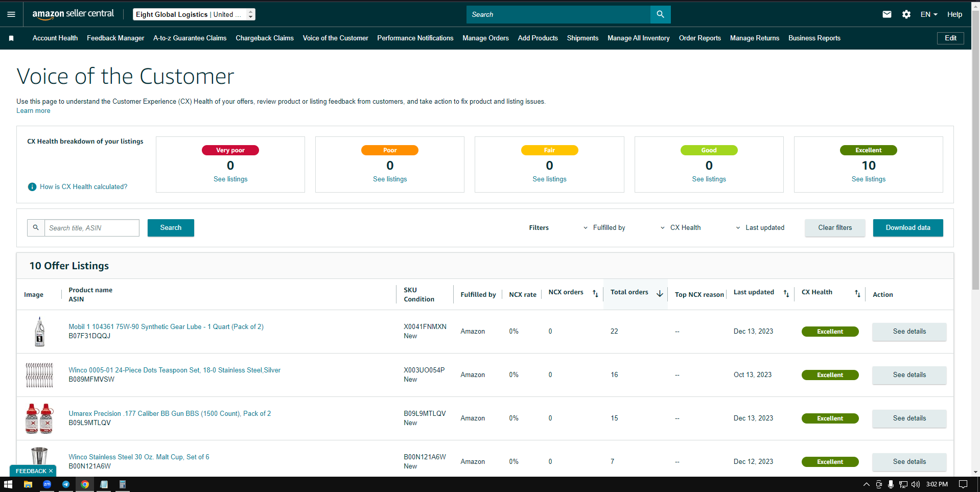Open Business Reports
The width and height of the screenshot is (980, 492).
[x=814, y=38]
